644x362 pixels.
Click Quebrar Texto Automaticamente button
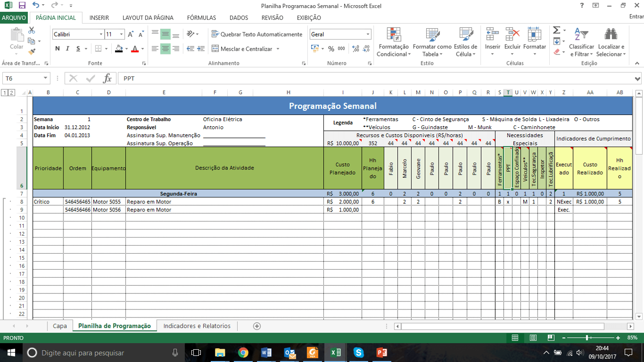coord(257,34)
